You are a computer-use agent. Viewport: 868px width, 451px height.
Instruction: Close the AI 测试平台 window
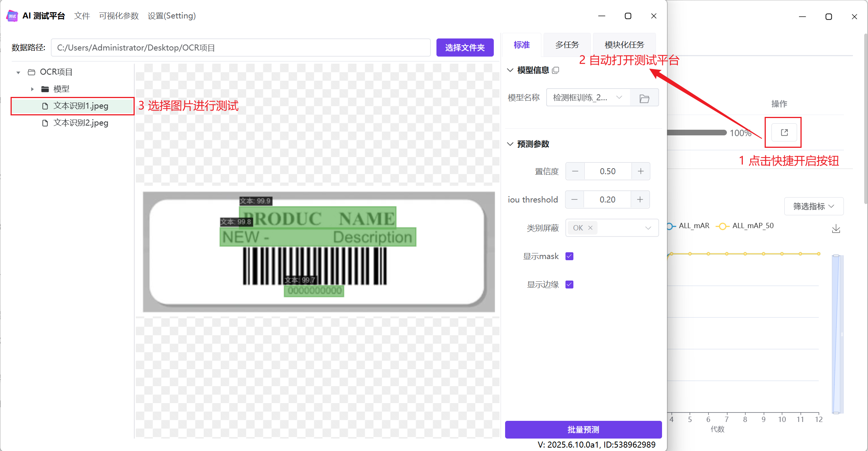(654, 16)
